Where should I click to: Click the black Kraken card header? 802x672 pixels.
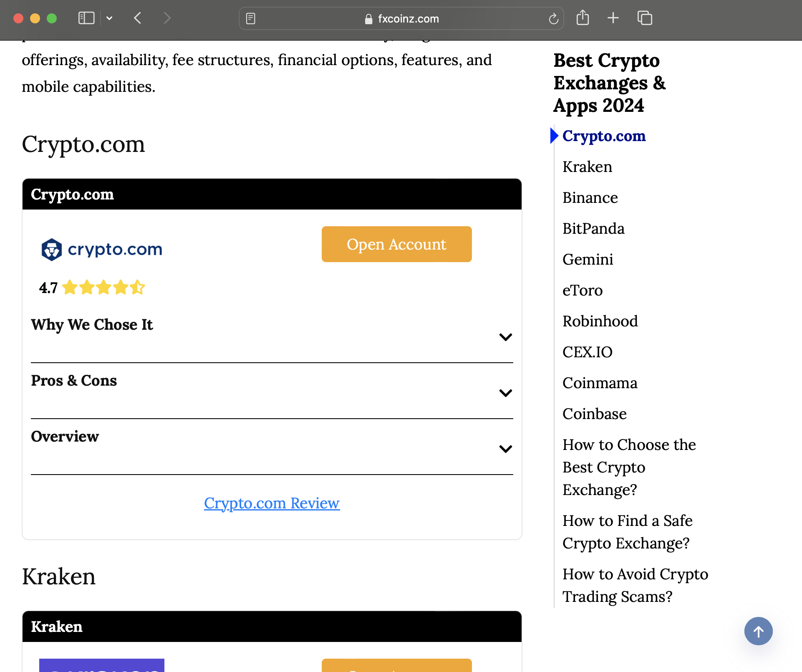tap(272, 627)
